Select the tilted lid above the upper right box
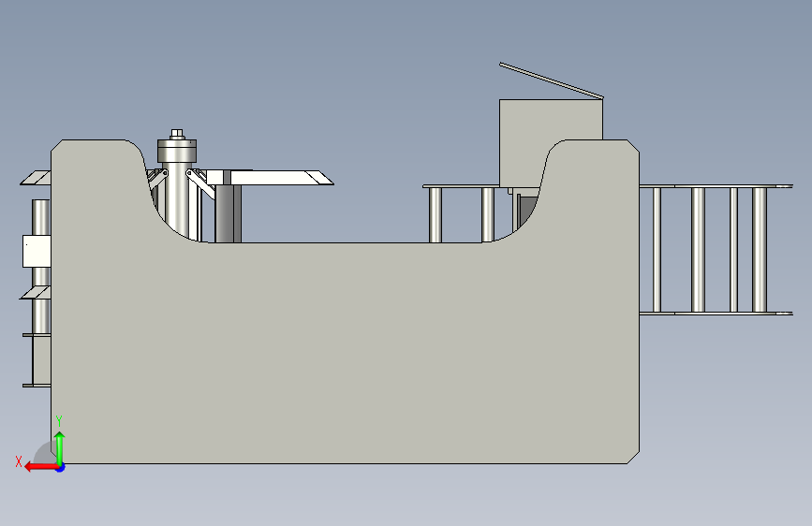 pos(551,80)
